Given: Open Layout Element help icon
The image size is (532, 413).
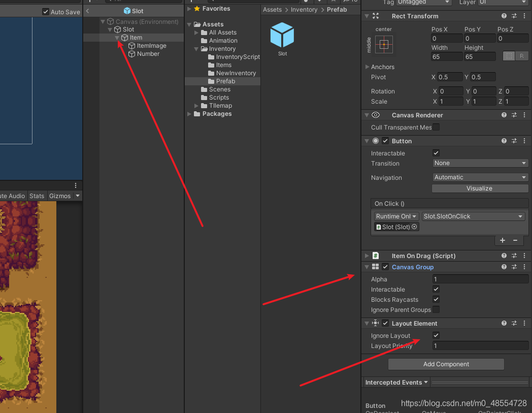Looking at the screenshot, I should (x=504, y=323).
